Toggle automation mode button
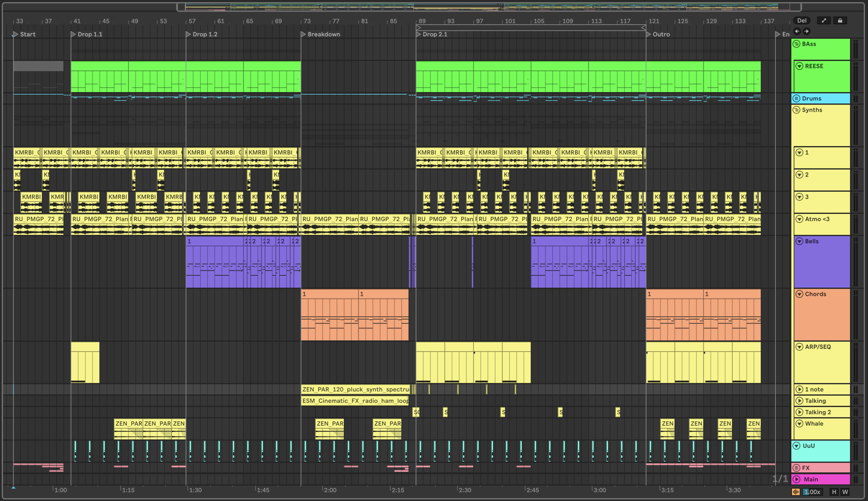 [x=824, y=21]
